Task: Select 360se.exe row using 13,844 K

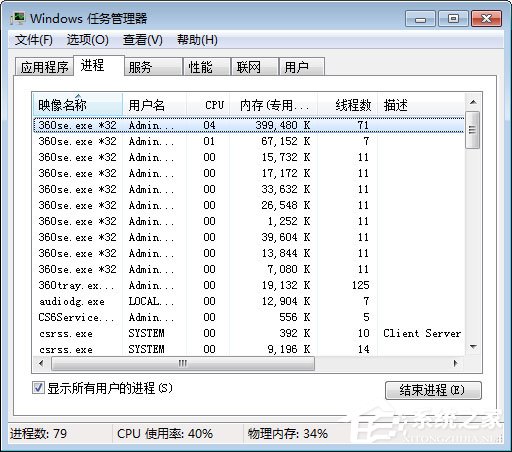Action: (248, 253)
